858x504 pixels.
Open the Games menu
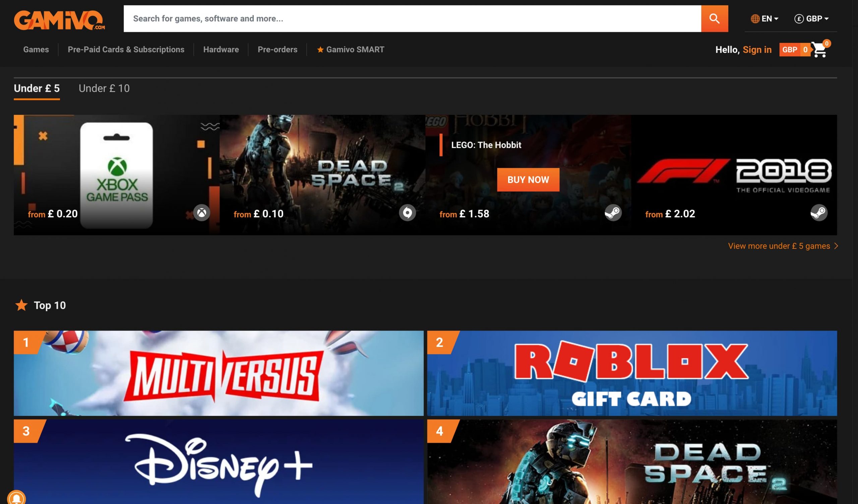[x=36, y=50]
